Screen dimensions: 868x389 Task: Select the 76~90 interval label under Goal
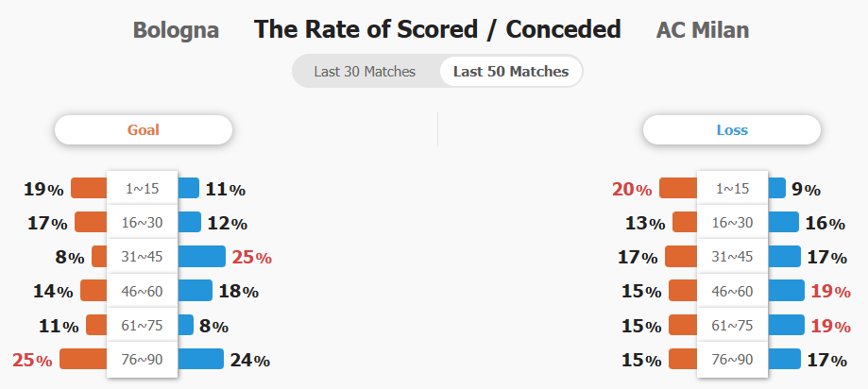(x=143, y=360)
